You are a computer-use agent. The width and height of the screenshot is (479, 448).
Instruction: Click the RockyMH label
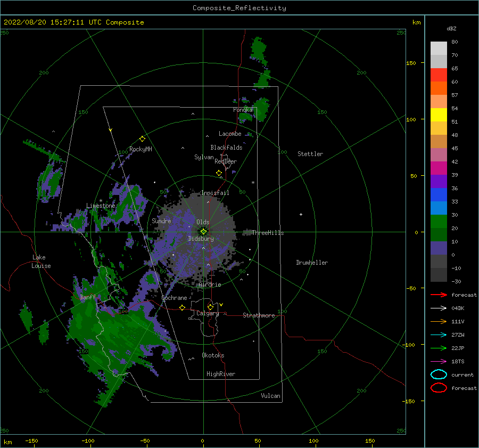click(141, 149)
